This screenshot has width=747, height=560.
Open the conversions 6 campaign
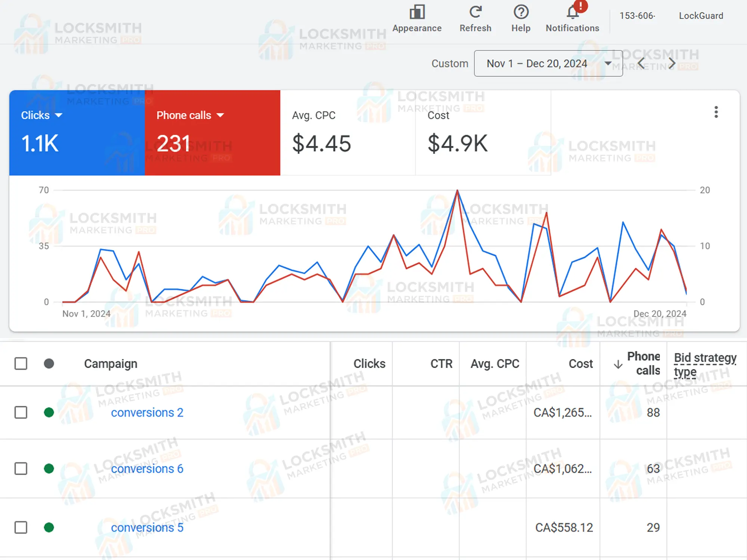[147, 469]
